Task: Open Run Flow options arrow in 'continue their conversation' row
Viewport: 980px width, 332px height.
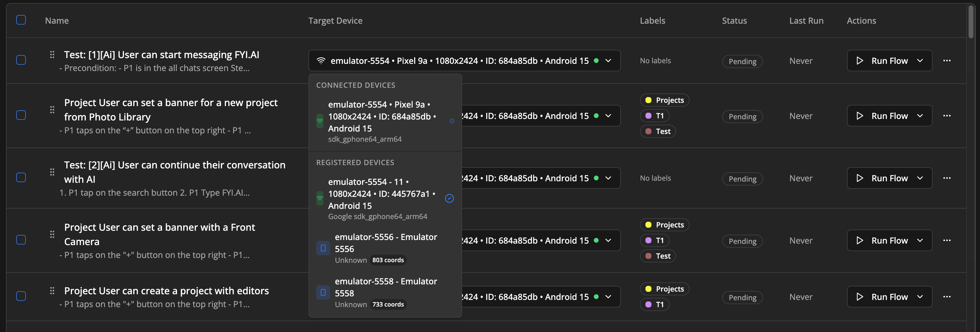Action: pos(920,178)
